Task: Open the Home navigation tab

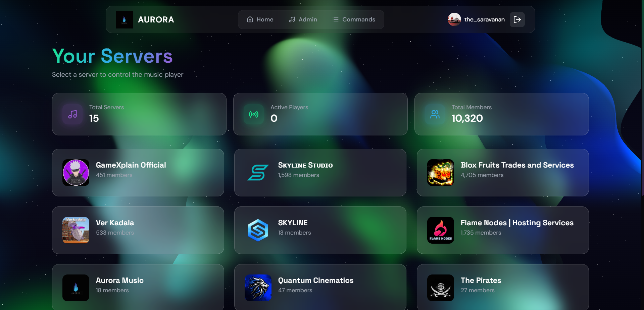Action: 260,19
